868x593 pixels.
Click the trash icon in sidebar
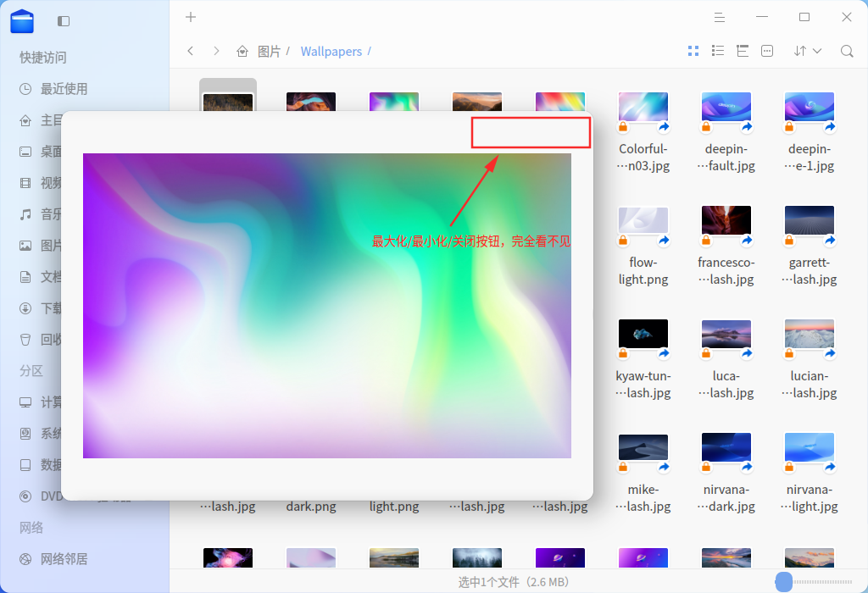(x=25, y=340)
